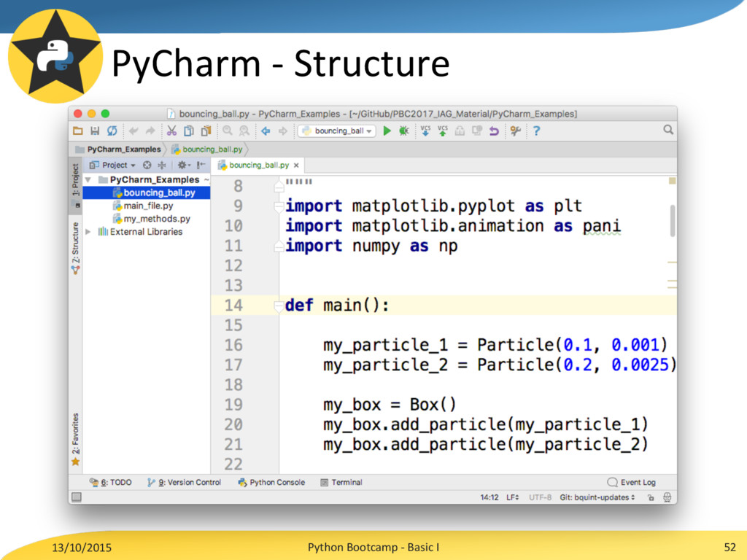Click the purple Revert arrow icon

494,131
